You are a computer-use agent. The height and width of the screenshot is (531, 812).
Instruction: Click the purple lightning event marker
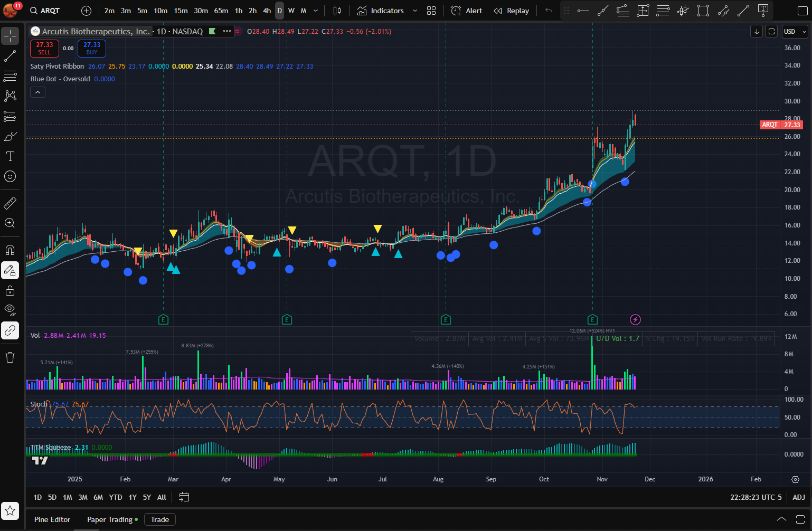pos(636,319)
